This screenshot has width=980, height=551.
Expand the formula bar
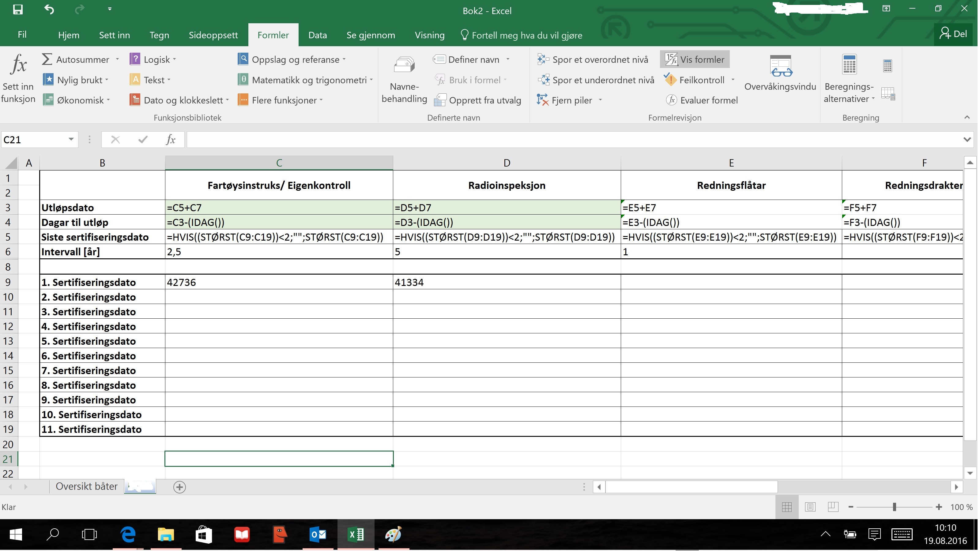tap(967, 140)
